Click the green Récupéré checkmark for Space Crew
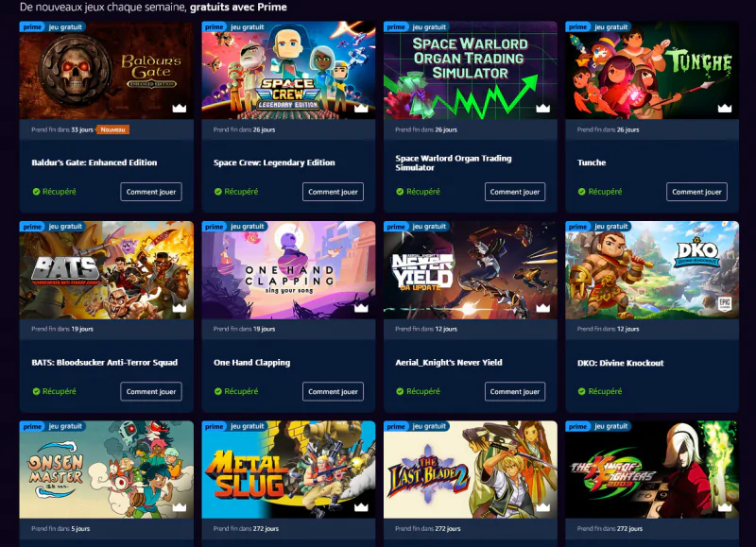Screen dimensions: 756x547 pyautogui.click(x=218, y=192)
